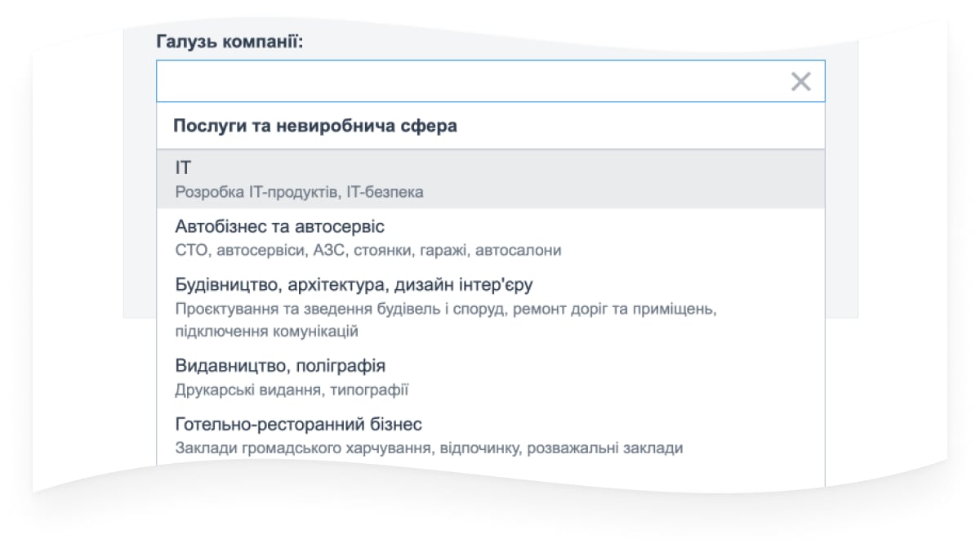The image size is (980, 557).
Task: Choose "Готельно-ресторанний бізнес" option
Action: coord(298,425)
